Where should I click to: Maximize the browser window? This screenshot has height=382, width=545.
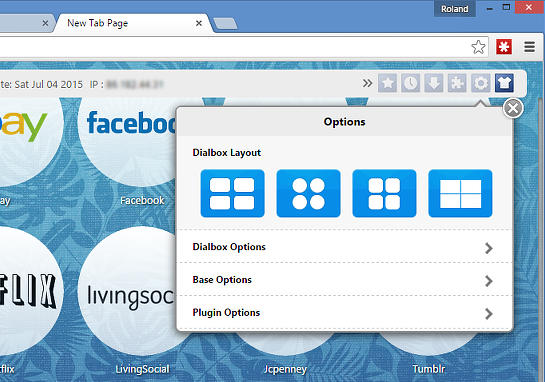click(506, 7)
